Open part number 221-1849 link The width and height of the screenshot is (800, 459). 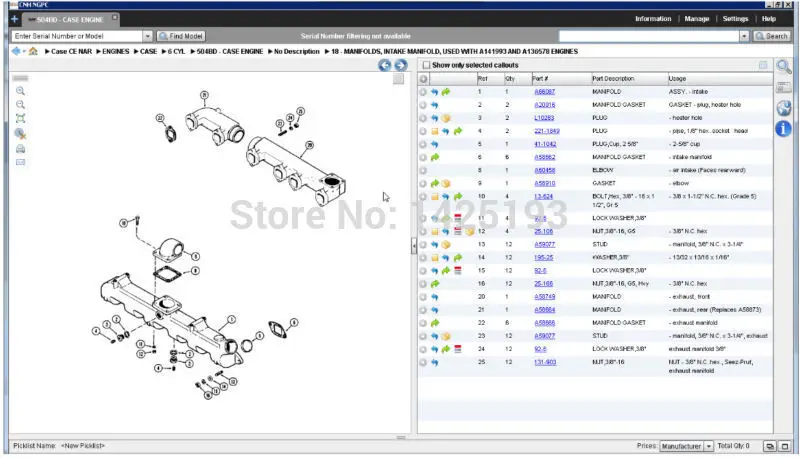tap(547, 131)
